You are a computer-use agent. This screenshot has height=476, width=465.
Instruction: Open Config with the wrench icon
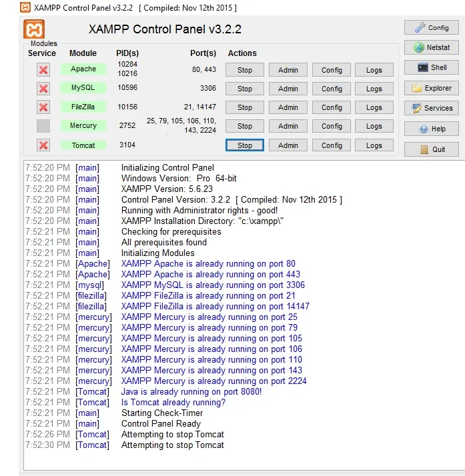click(431, 27)
